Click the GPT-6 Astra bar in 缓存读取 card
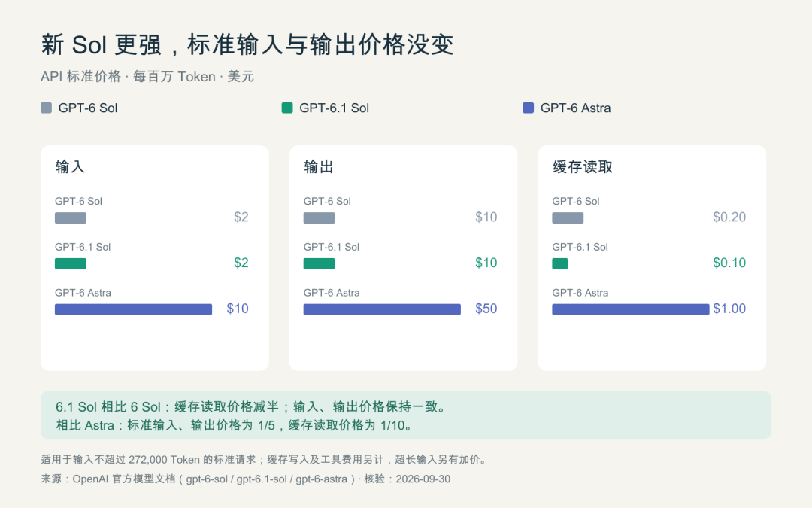The height and width of the screenshot is (508, 812). [631, 309]
